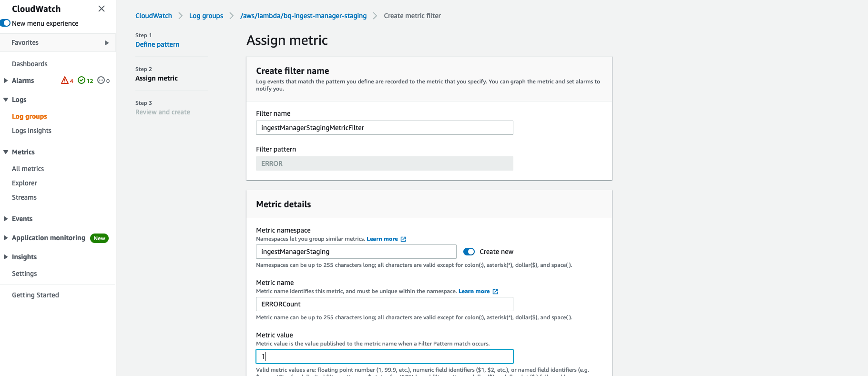Click the insufficient data alarms icon

101,80
